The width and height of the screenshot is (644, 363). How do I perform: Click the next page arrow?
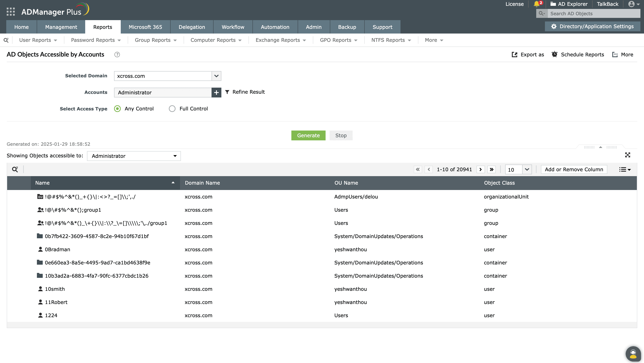481,169
